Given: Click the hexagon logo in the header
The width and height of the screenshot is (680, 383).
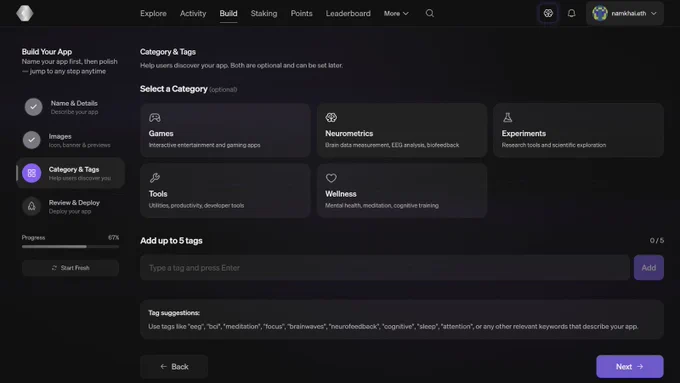Looking at the screenshot, I should [25, 13].
